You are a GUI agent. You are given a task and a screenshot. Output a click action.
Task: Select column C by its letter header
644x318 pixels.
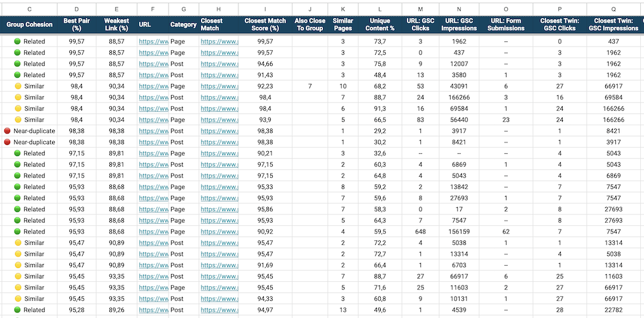click(x=30, y=9)
